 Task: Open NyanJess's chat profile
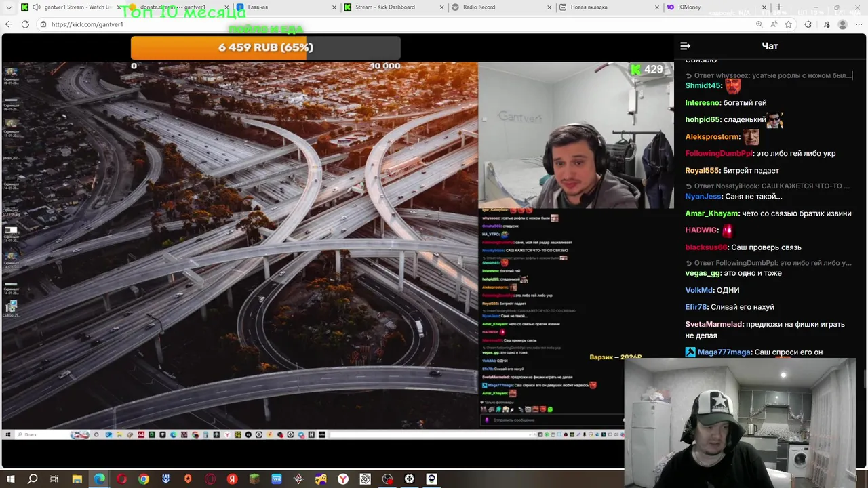pyautogui.click(x=703, y=197)
